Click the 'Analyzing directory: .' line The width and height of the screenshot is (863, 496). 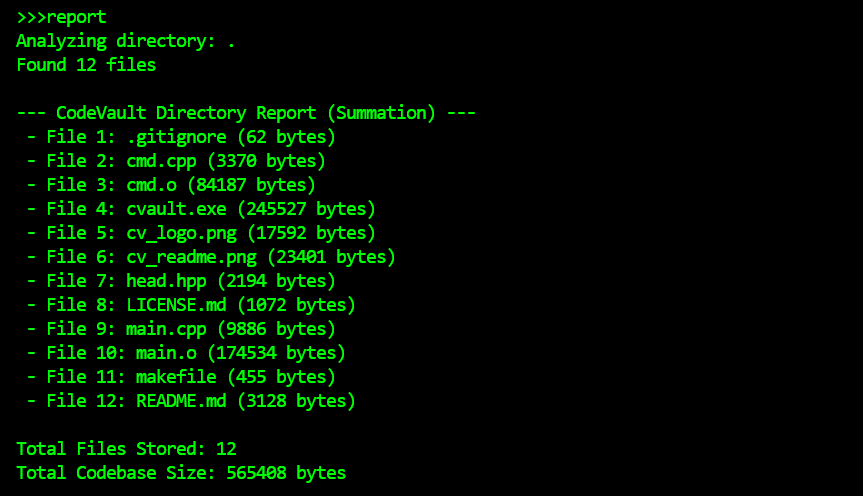(x=126, y=41)
